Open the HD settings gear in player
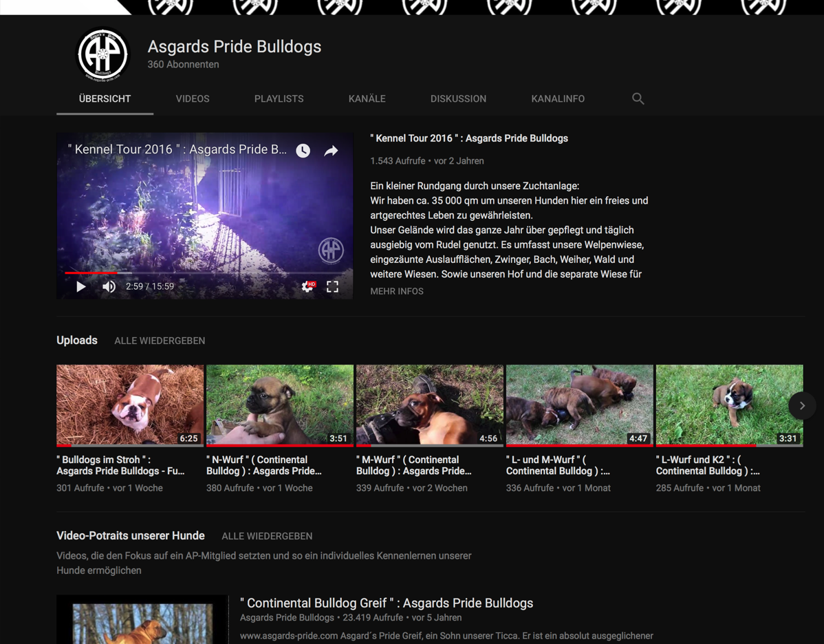The height and width of the screenshot is (644, 824). 308,286
